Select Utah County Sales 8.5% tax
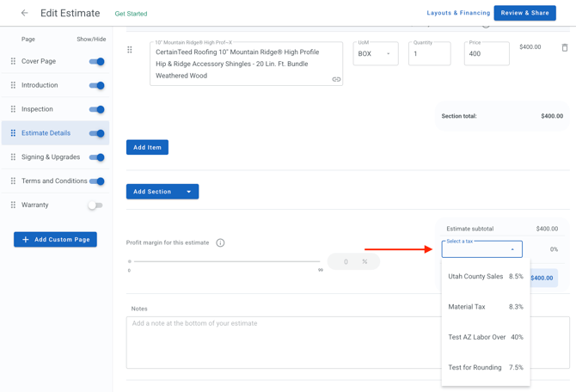576x392 pixels. click(x=485, y=277)
